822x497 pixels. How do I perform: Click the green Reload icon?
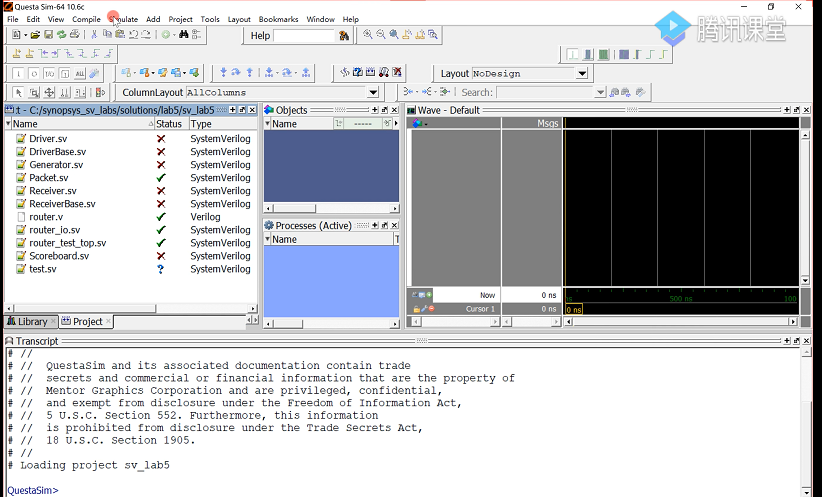click(61, 35)
